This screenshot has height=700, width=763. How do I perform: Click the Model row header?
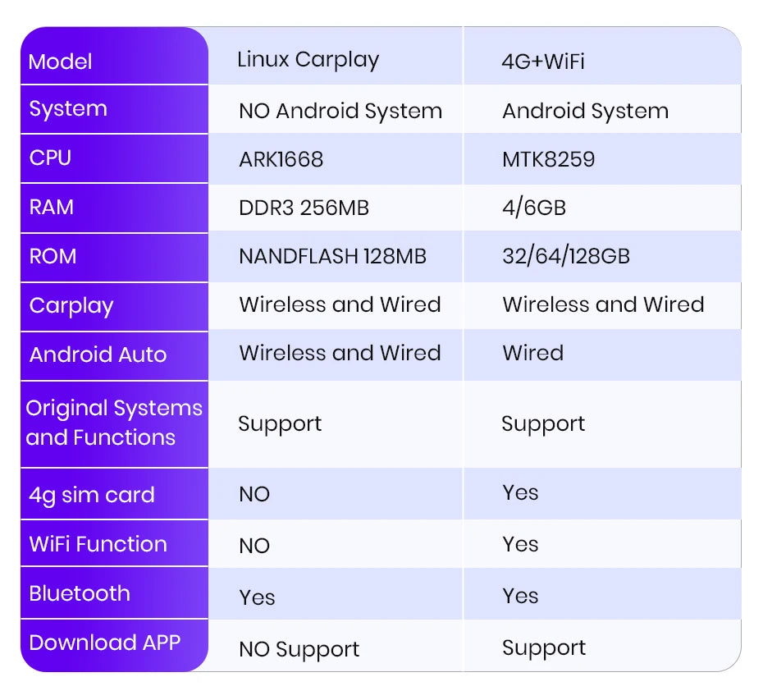61,62
